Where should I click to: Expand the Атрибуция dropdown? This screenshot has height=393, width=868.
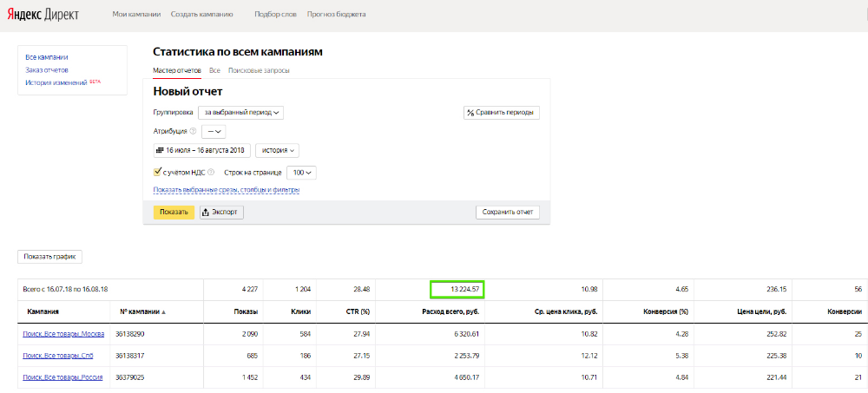click(x=214, y=131)
